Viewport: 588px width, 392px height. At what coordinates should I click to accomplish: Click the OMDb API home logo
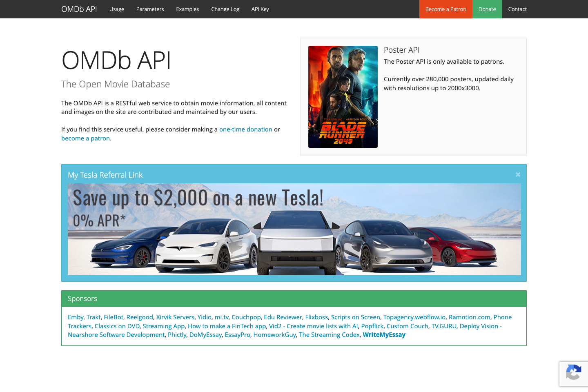click(79, 9)
